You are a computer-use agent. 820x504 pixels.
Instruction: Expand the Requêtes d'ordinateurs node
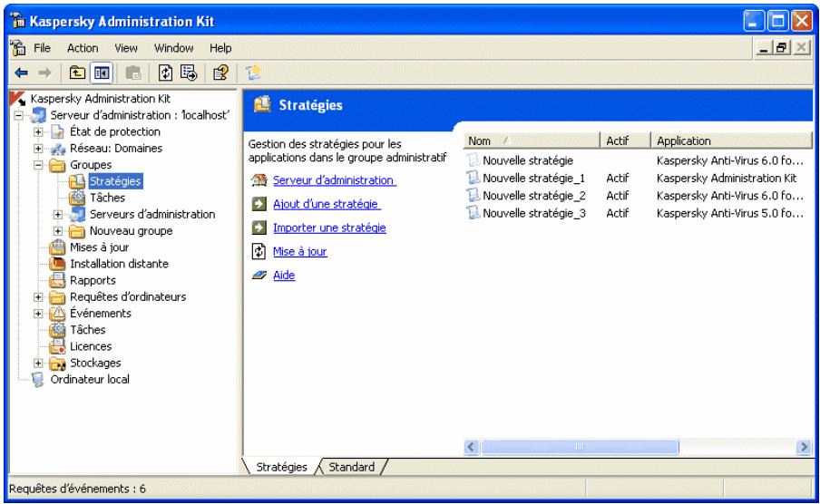[x=38, y=297]
